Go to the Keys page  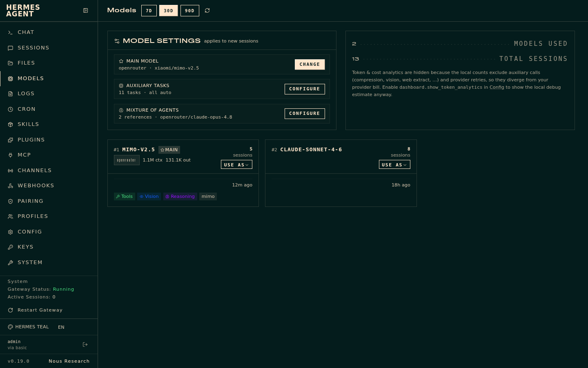pos(49,247)
